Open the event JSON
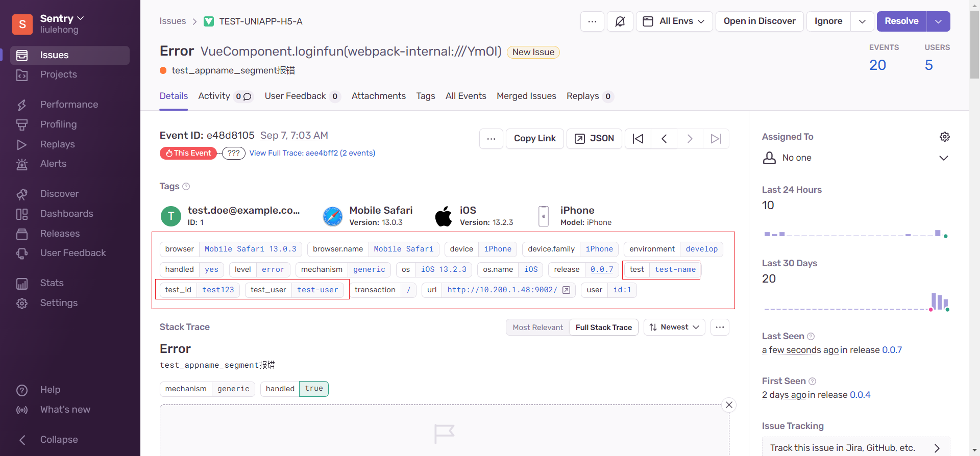980x456 pixels. click(x=594, y=139)
